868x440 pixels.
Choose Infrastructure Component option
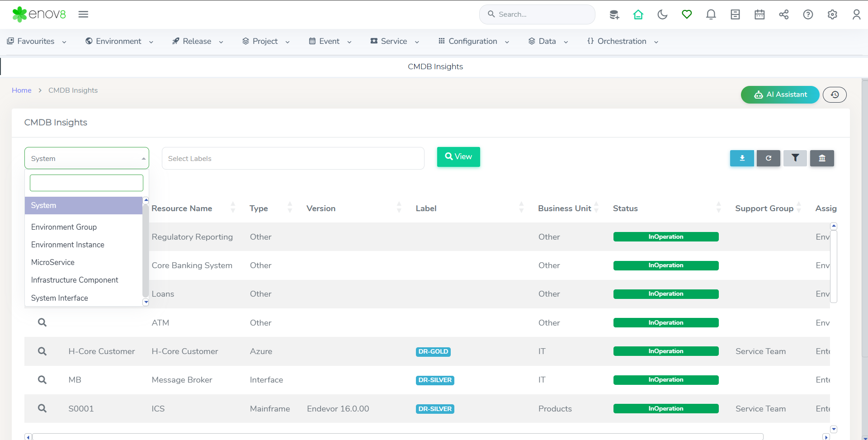[x=75, y=280]
